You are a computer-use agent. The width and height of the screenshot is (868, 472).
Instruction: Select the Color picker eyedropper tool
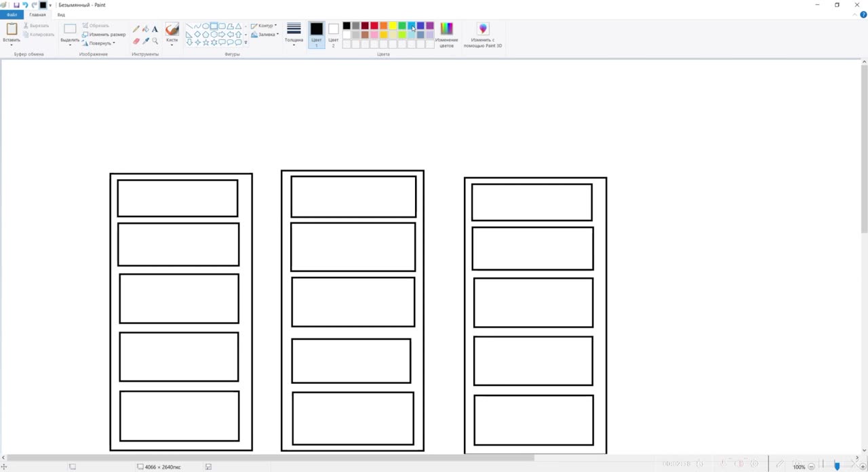pyautogui.click(x=146, y=41)
